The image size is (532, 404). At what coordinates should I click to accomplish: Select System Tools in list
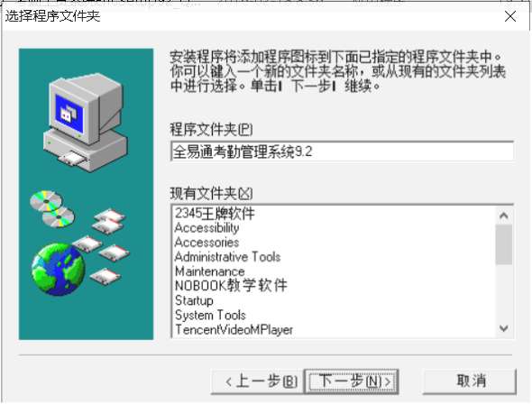tap(210, 315)
